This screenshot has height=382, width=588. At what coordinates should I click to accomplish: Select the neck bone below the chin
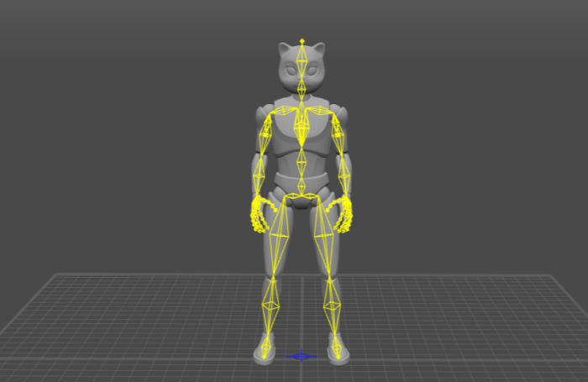[x=302, y=89]
